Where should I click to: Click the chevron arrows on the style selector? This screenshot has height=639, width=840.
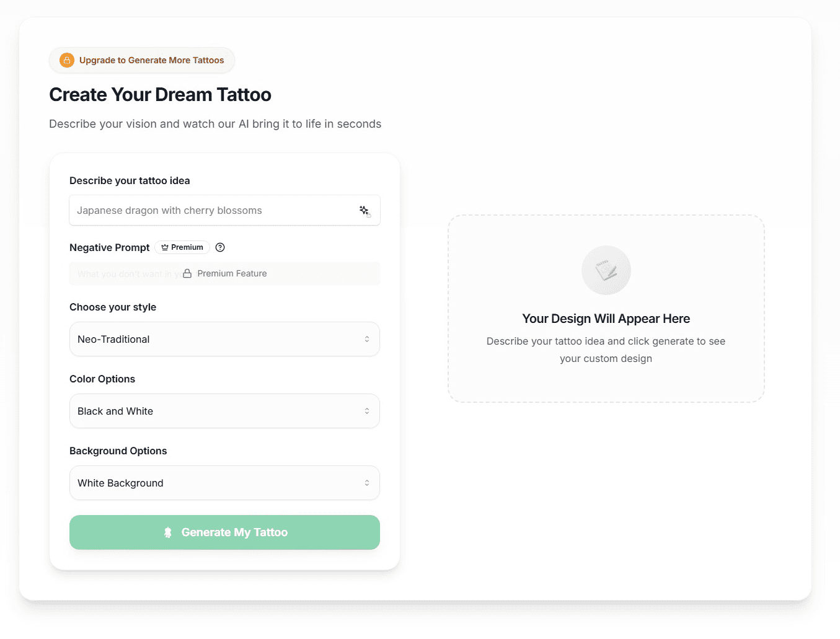pyautogui.click(x=367, y=339)
